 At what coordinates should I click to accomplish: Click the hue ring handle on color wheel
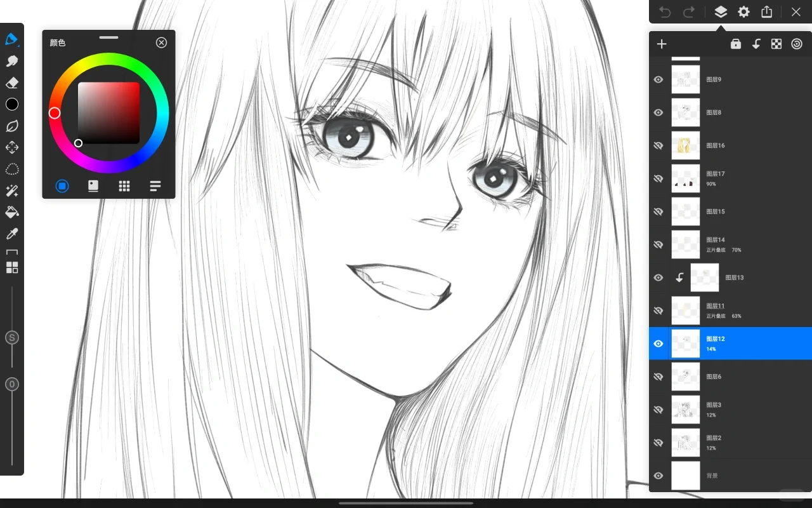pos(55,113)
